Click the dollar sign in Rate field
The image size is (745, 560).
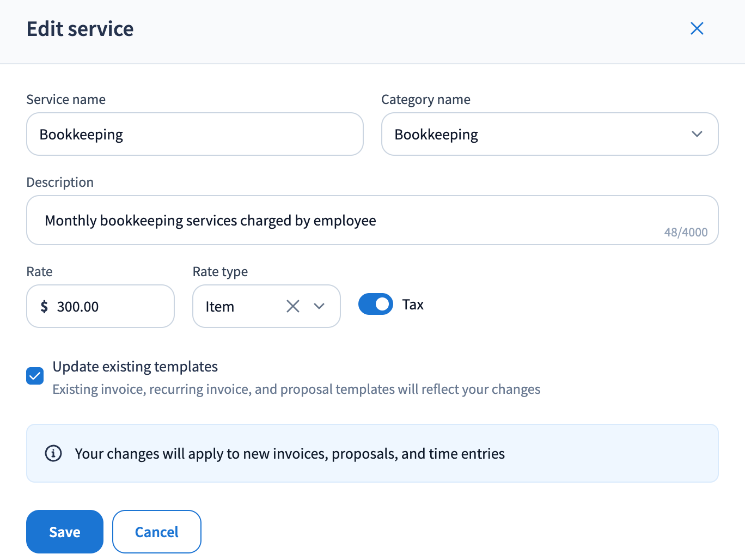44,307
